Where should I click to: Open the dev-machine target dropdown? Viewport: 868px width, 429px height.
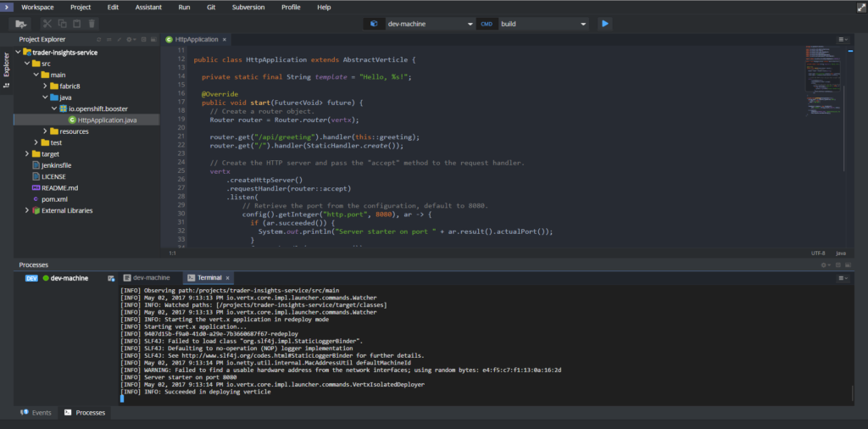[430, 24]
